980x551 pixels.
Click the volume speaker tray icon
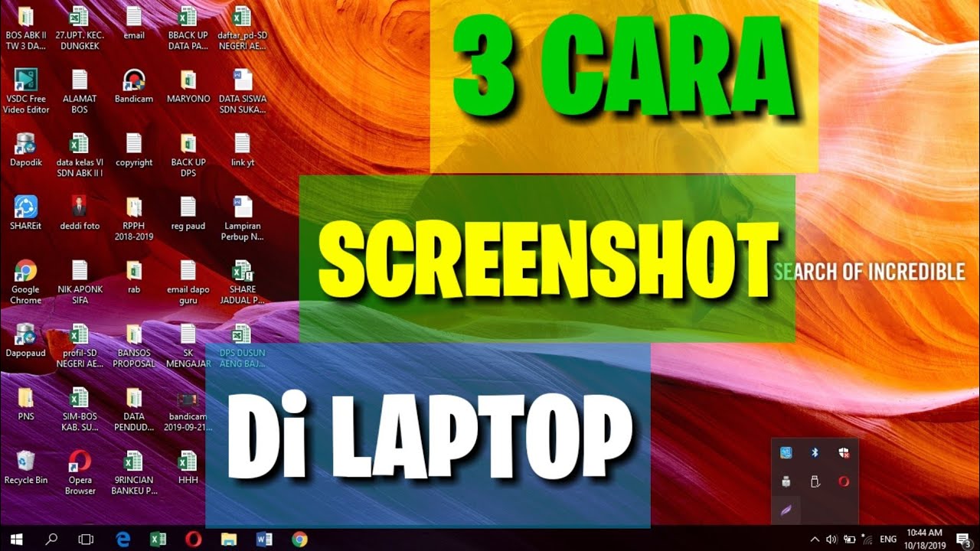tap(831, 539)
